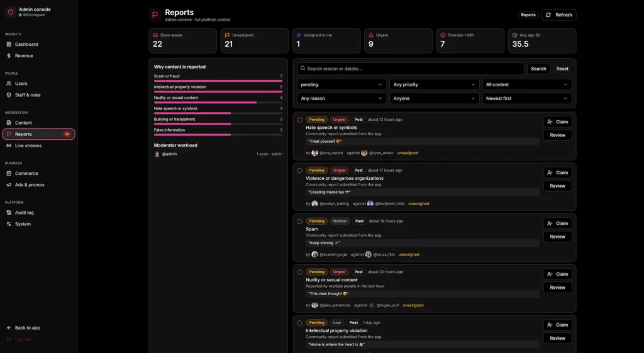The width and height of the screenshot is (644, 353).
Task: Click the Commerce bag icon
Action: click(9, 174)
